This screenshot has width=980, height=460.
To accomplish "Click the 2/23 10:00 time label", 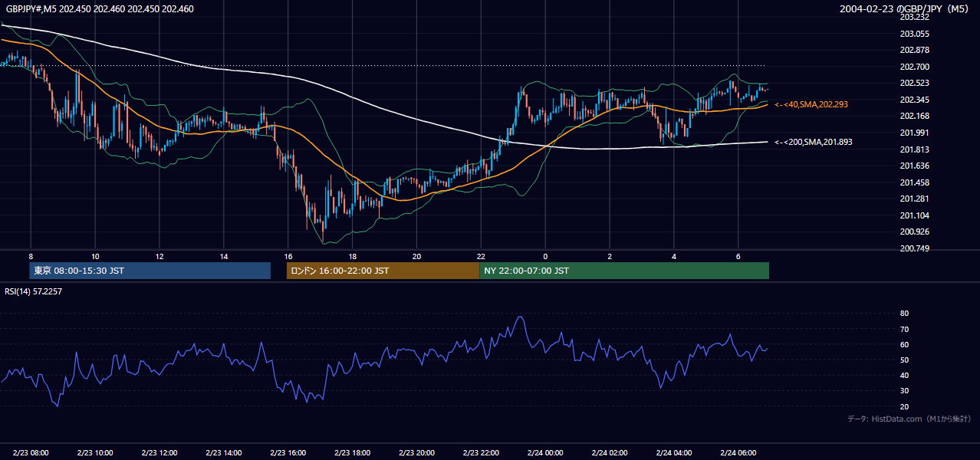I will click(95, 453).
